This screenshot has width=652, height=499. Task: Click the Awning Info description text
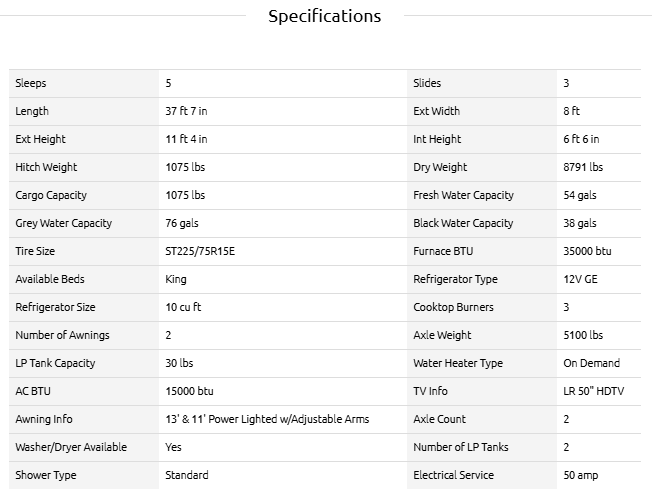267,419
